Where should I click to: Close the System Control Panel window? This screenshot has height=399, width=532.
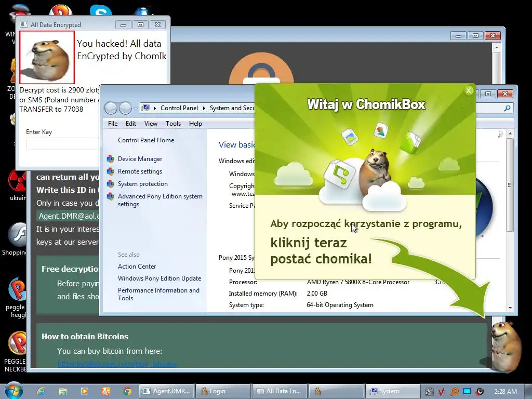(x=505, y=94)
